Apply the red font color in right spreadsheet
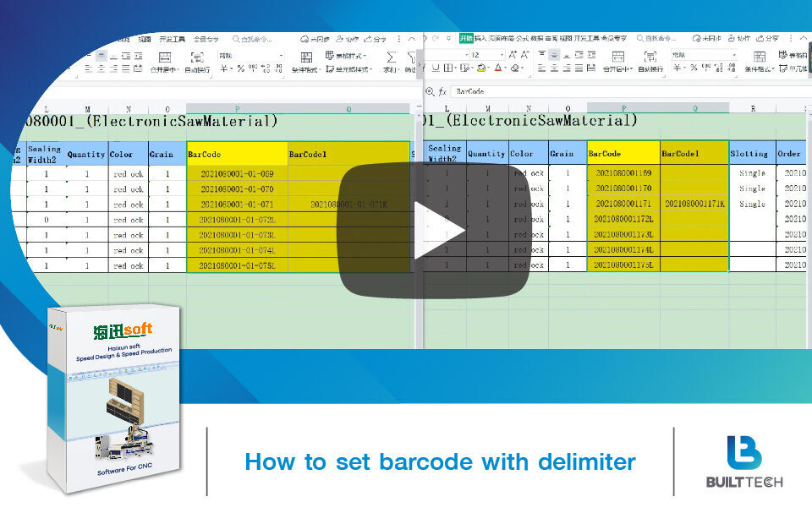This screenshot has height=513, width=812. coord(497,68)
